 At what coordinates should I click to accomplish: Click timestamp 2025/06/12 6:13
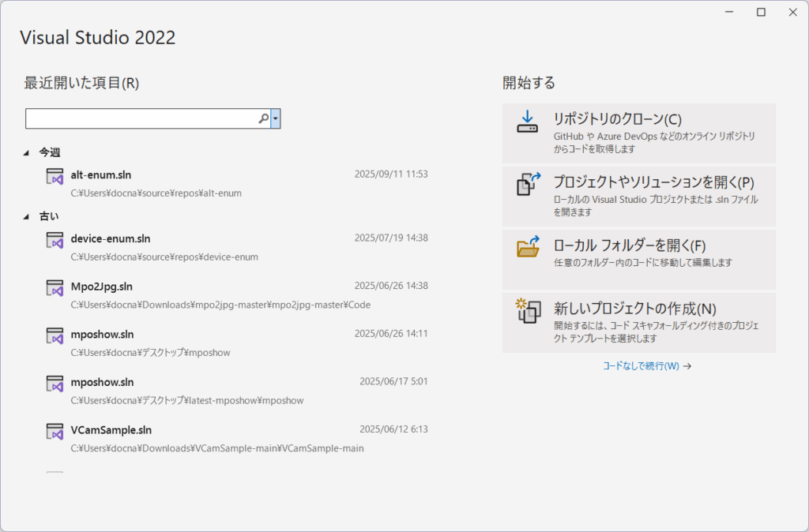click(393, 429)
